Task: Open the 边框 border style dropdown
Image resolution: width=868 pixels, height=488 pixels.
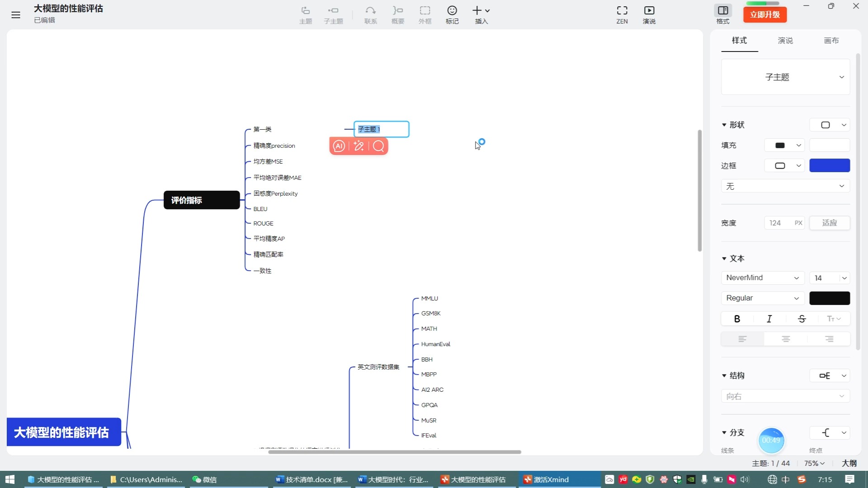Action: (x=784, y=165)
